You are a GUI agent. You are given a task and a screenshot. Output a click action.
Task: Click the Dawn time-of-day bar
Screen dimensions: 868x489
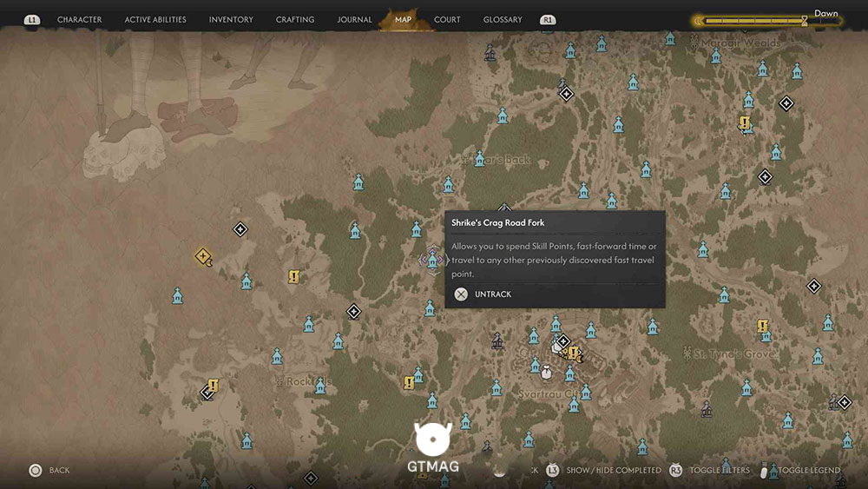(x=767, y=21)
